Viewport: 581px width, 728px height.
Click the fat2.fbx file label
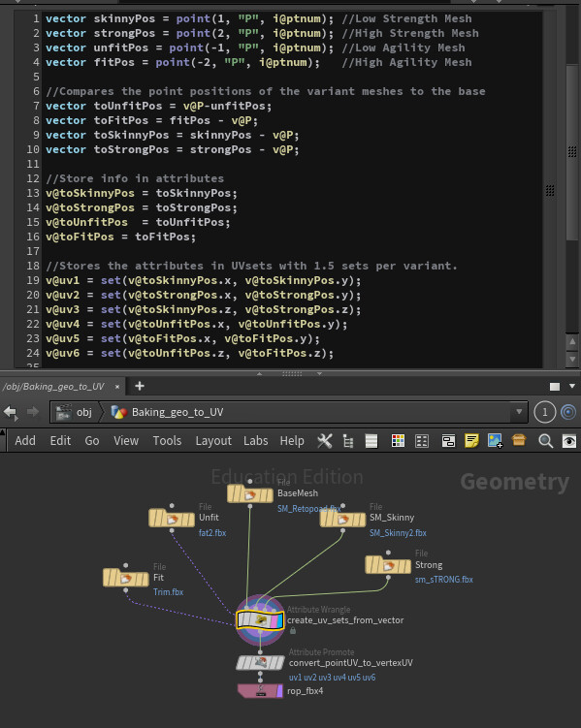(x=212, y=532)
